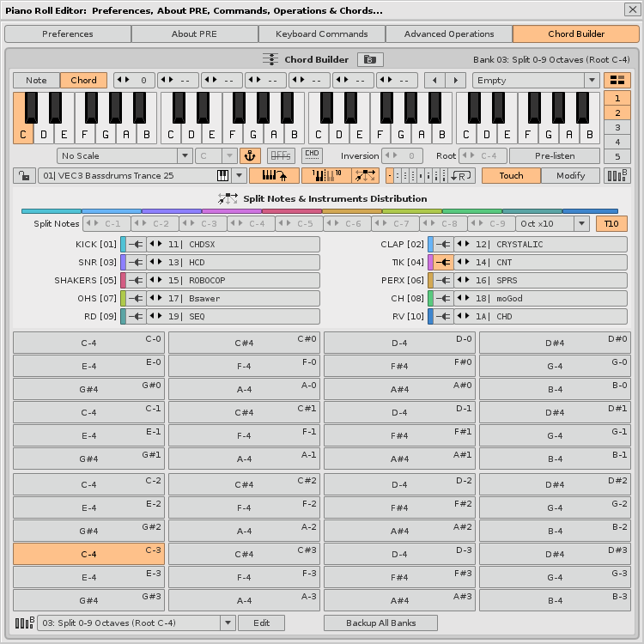644x644 pixels.
Task: Click the layout grid icon at top right
Action: [x=617, y=80]
